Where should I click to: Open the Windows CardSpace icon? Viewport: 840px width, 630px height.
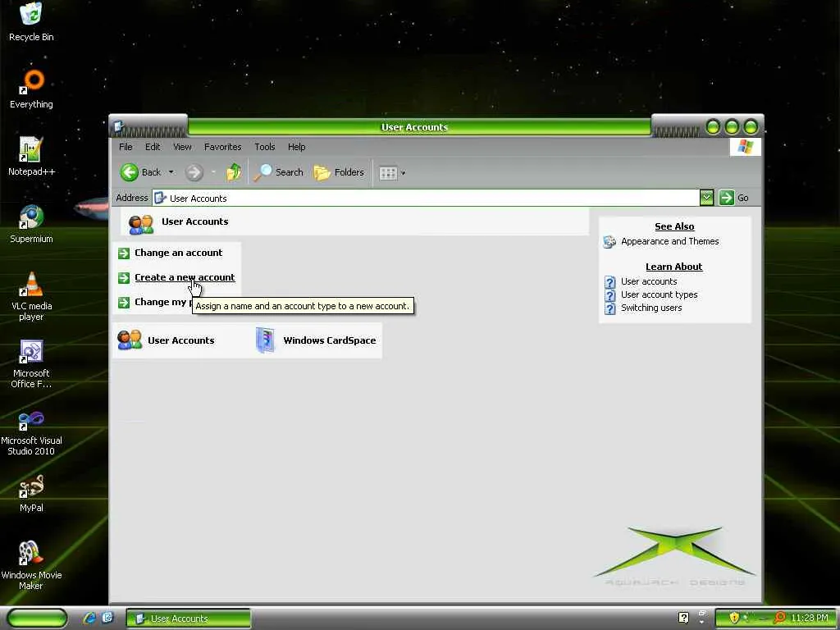pyautogui.click(x=265, y=340)
